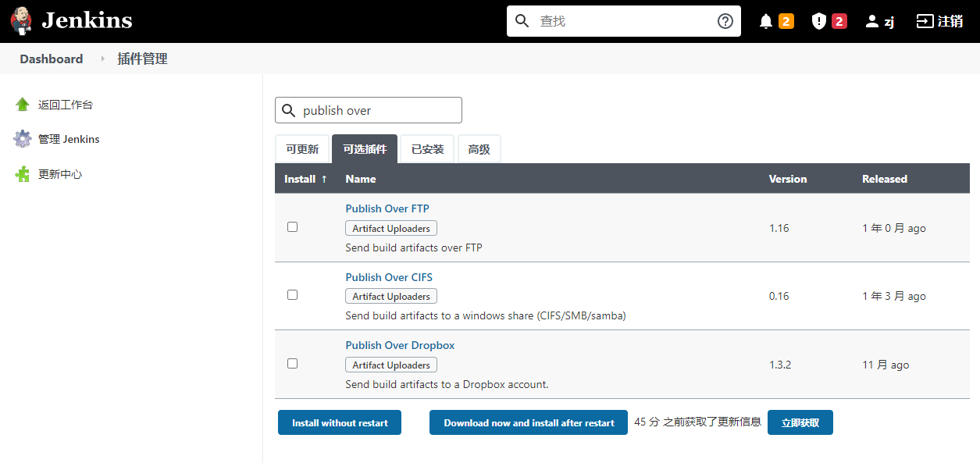This screenshot has height=463, width=980.
Task: Click the red security count badge
Action: (x=839, y=21)
